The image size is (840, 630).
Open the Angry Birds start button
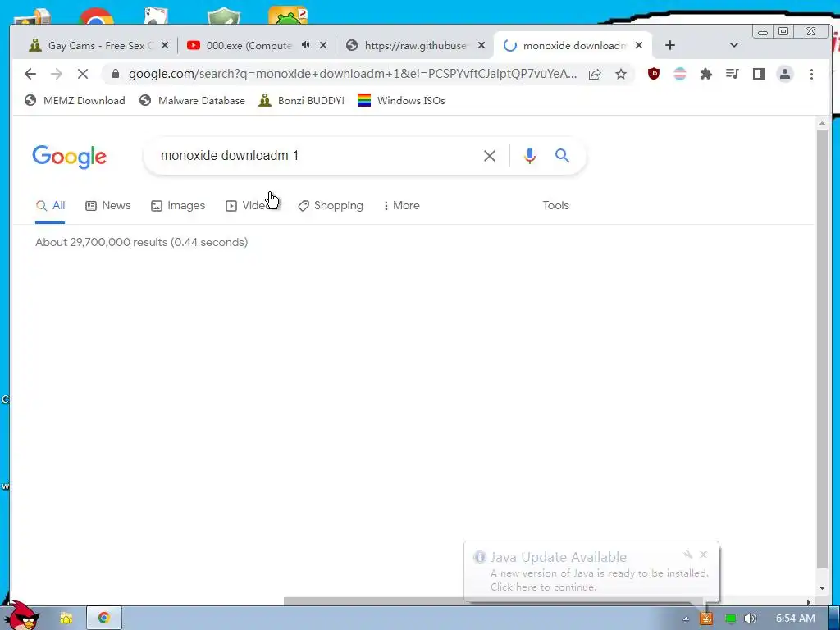point(22,615)
